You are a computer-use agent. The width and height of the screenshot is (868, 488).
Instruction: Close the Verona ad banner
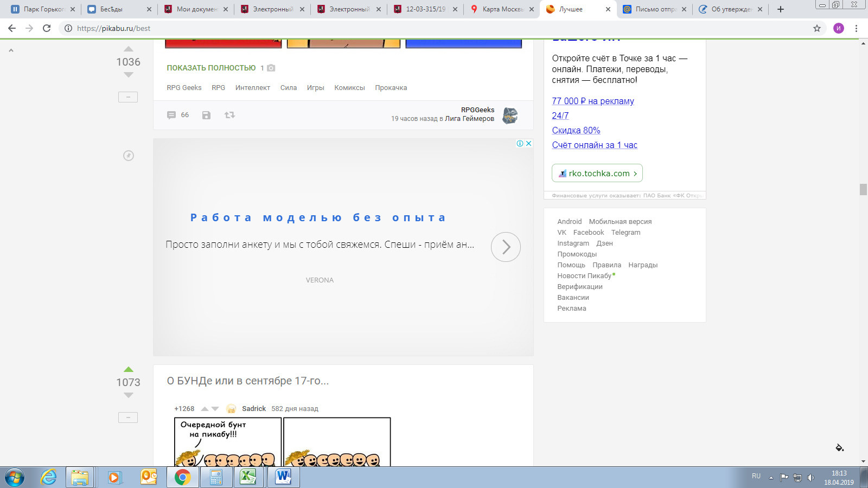point(528,143)
